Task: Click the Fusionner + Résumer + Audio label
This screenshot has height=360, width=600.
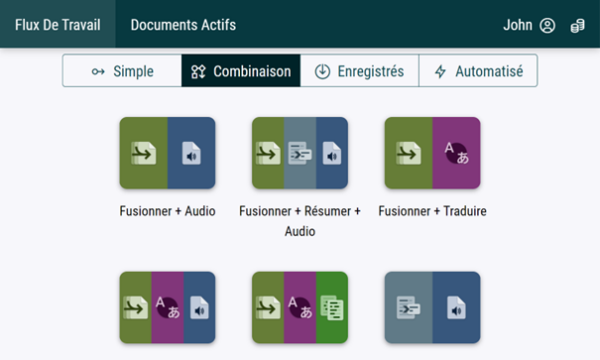Action: pyautogui.click(x=300, y=221)
